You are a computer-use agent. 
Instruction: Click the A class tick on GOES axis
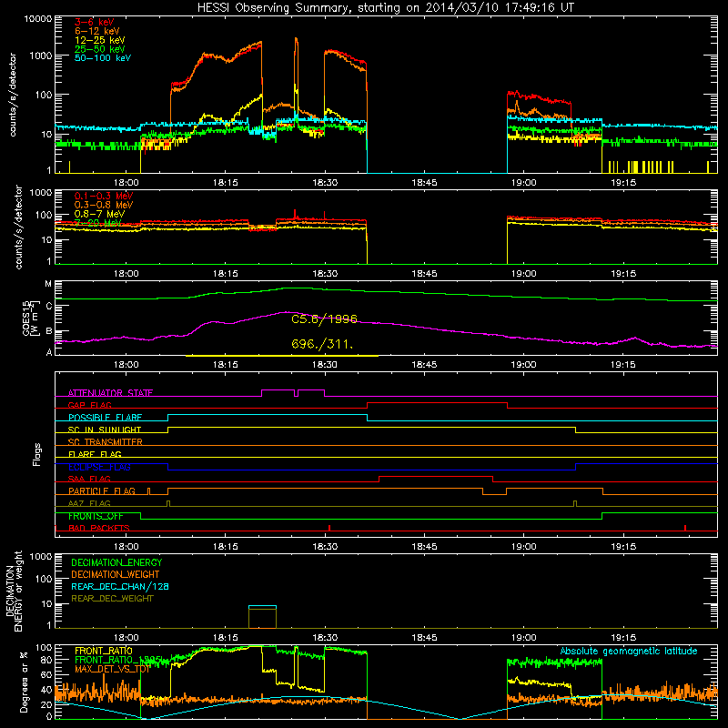tap(49, 352)
